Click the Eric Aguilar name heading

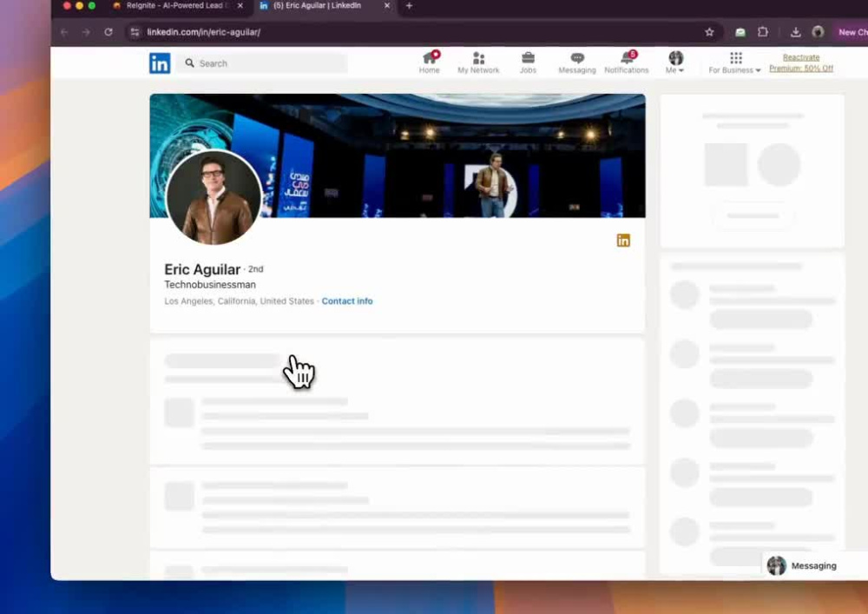(x=202, y=269)
